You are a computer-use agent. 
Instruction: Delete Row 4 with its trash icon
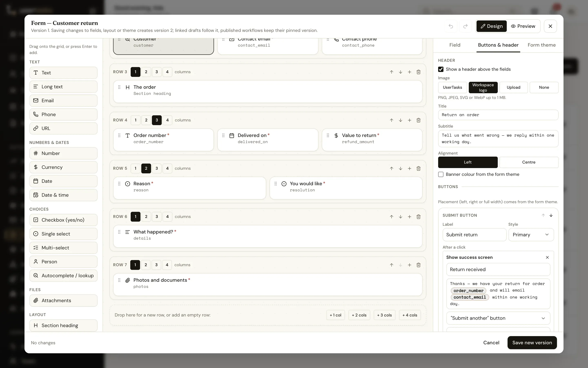tap(418, 120)
